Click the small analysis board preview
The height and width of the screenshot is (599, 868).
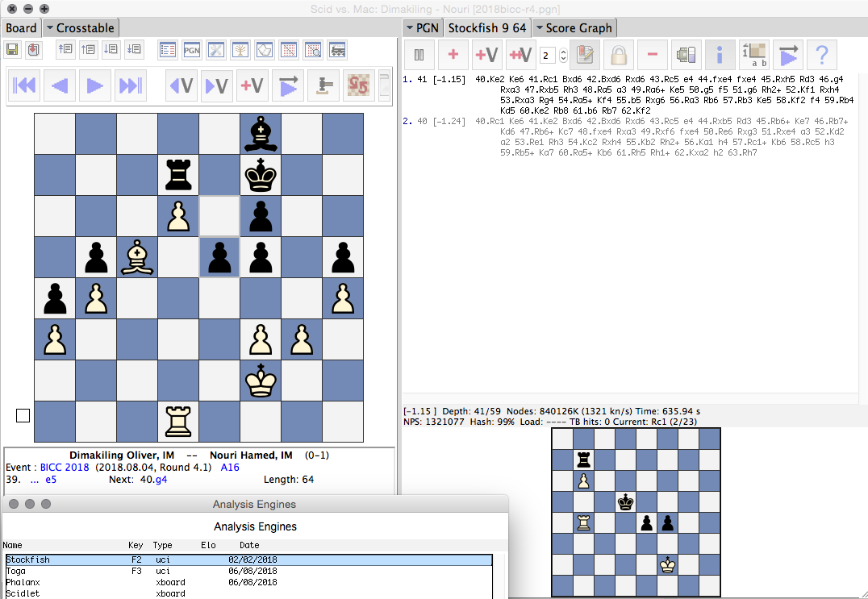(x=636, y=512)
